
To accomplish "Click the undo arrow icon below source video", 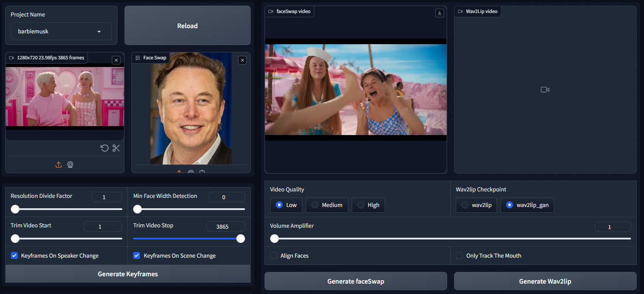I will (105, 148).
